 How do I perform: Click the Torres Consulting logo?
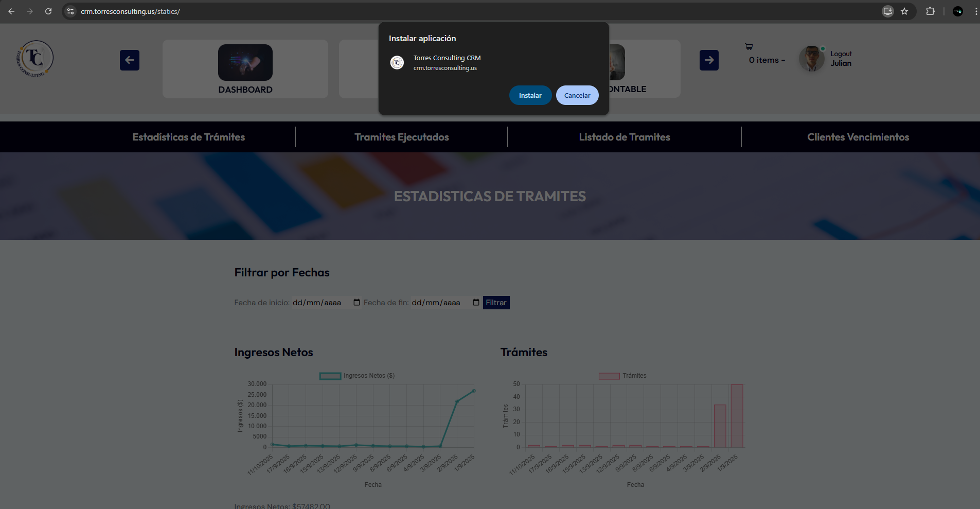[34, 59]
